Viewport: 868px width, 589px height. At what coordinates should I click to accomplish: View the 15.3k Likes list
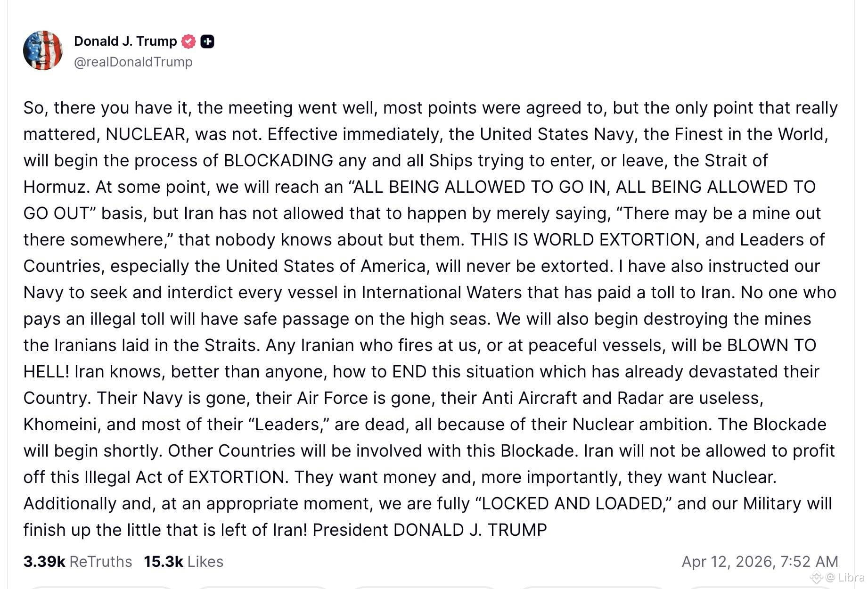[184, 562]
